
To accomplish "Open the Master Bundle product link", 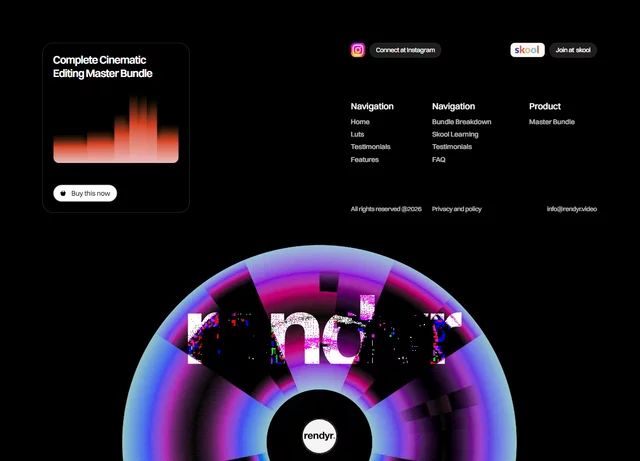I will tap(552, 122).
